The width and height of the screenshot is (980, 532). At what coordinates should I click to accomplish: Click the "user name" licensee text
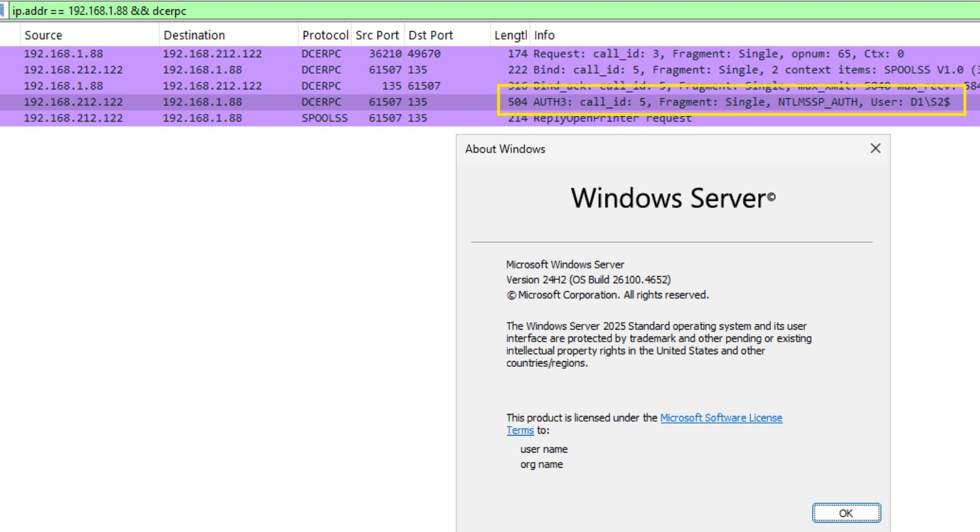544,449
